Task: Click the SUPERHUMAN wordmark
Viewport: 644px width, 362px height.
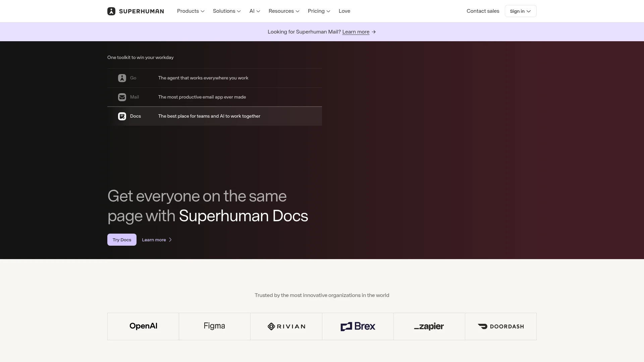Action: coord(142,11)
